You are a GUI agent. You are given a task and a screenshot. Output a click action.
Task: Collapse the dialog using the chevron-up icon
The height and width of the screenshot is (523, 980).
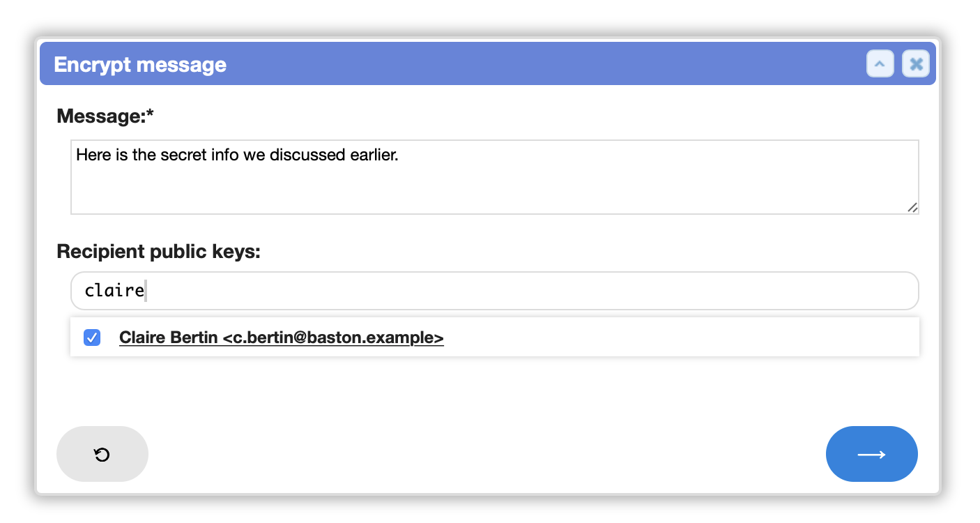coord(880,64)
